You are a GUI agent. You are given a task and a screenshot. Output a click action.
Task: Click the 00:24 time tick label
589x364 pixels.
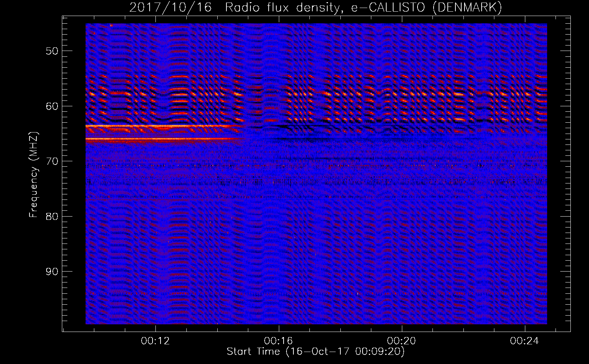coord(525,341)
